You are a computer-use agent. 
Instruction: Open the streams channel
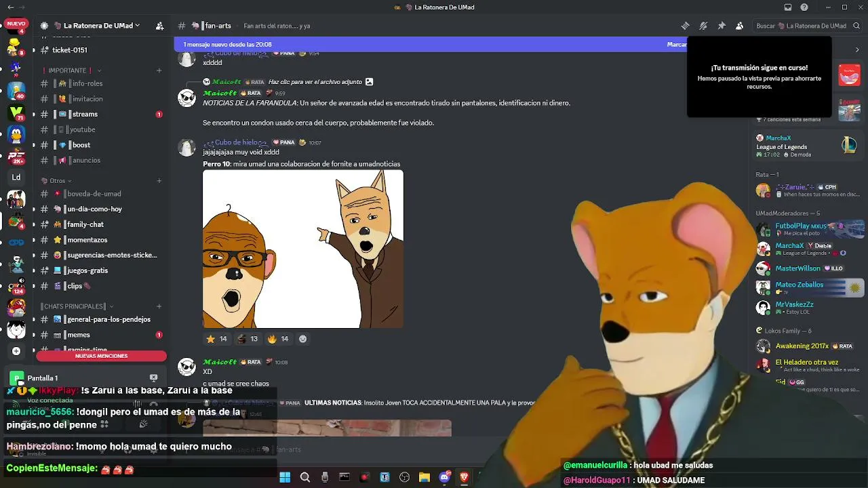pos(102,115)
